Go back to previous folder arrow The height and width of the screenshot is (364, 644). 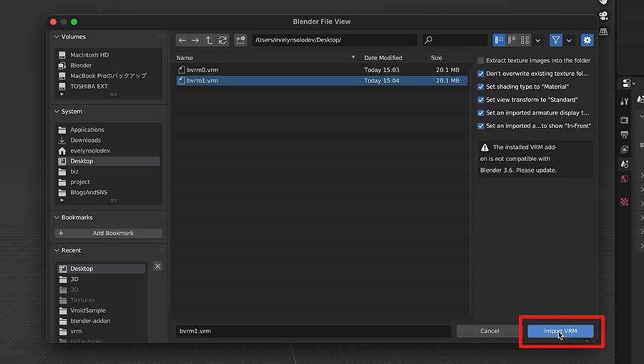pyautogui.click(x=182, y=40)
